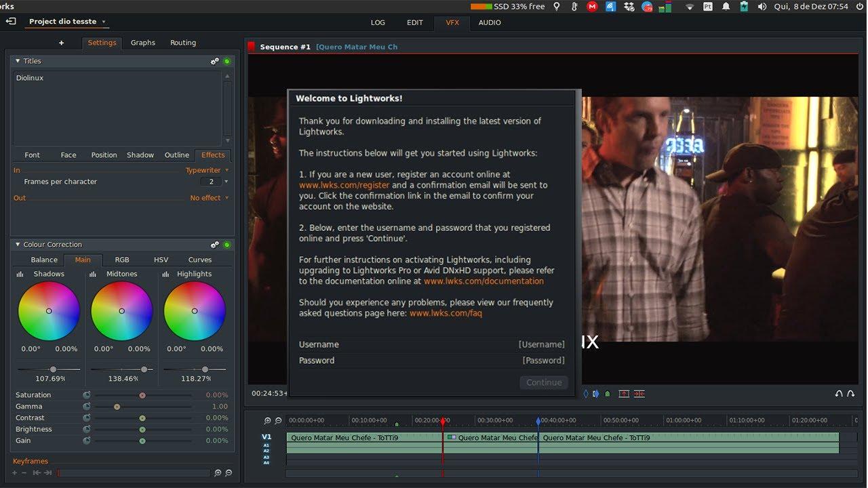Open the Dropbox tray icon
868x488 pixels.
tap(629, 6)
